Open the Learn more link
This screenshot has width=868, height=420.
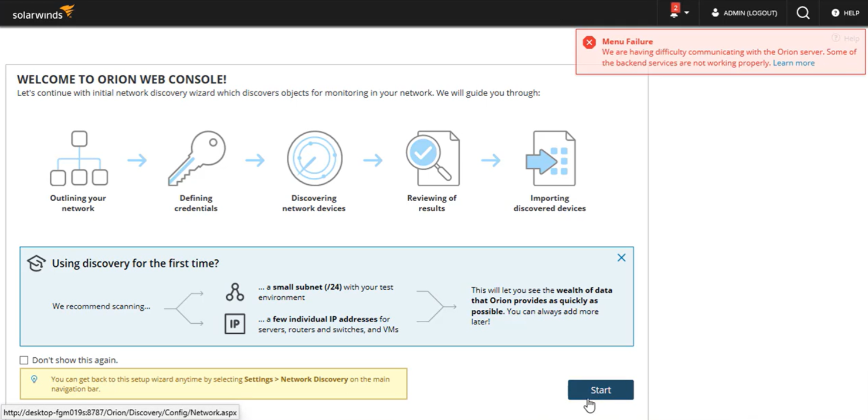click(x=794, y=63)
